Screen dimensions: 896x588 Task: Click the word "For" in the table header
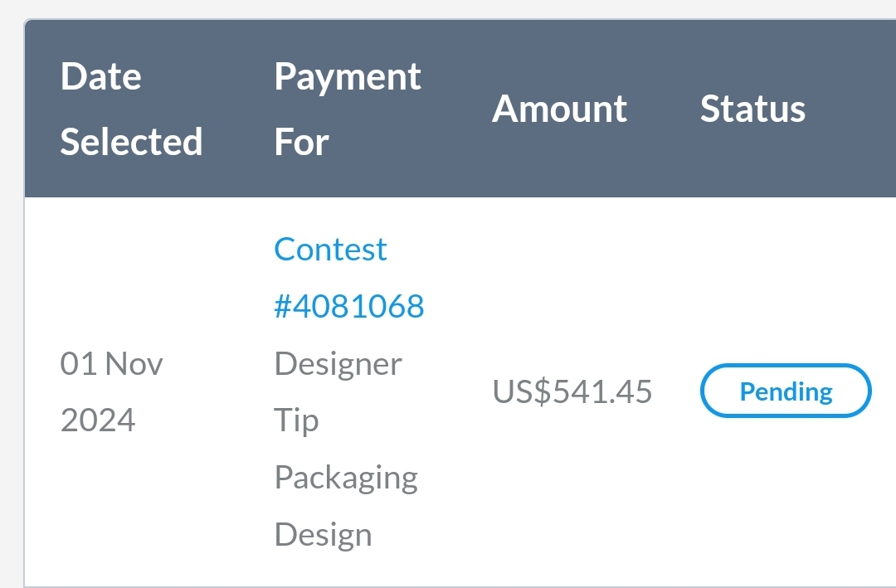301,142
